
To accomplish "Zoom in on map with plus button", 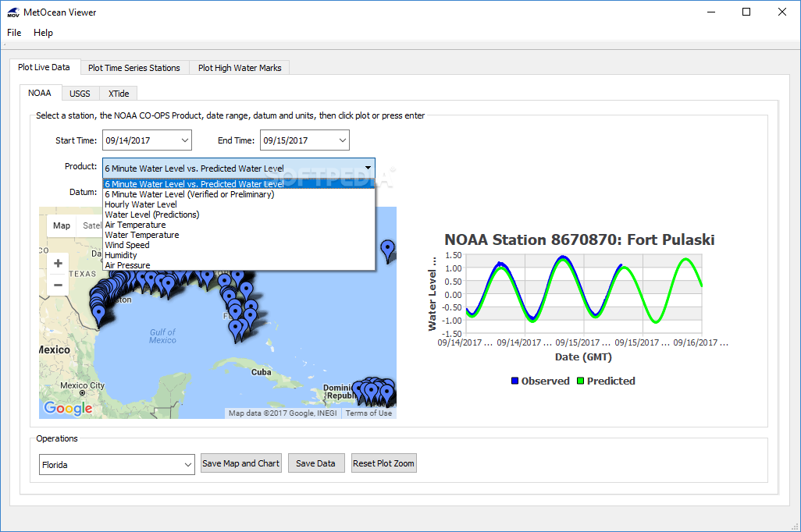I will [58, 264].
